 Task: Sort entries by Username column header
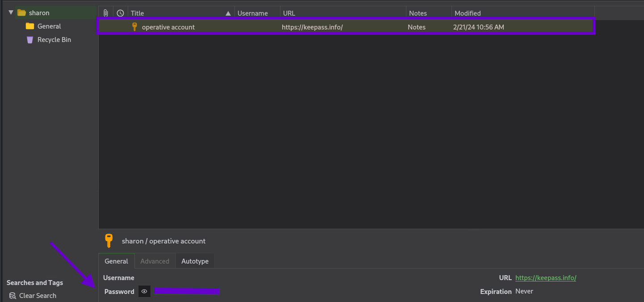click(253, 13)
